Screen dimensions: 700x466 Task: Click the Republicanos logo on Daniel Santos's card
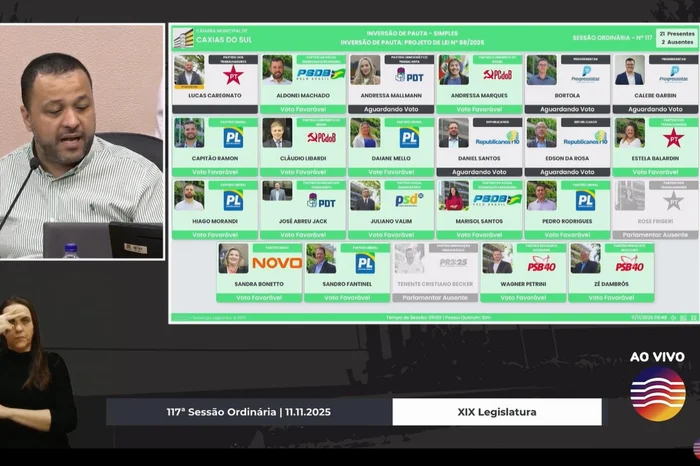(497, 137)
